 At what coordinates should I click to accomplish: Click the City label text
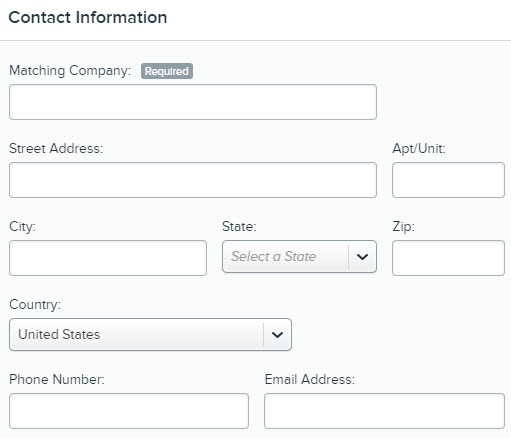pos(22,227)
